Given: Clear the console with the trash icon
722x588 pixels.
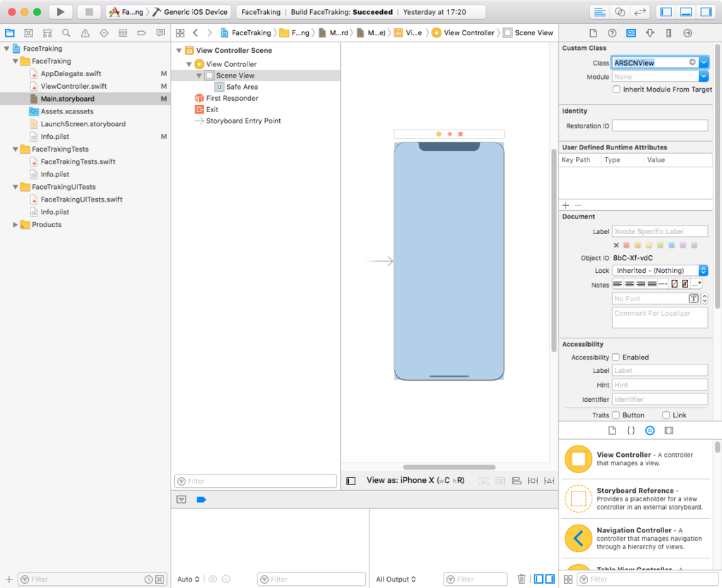Looking at the screenshot, I should [521, 579].
